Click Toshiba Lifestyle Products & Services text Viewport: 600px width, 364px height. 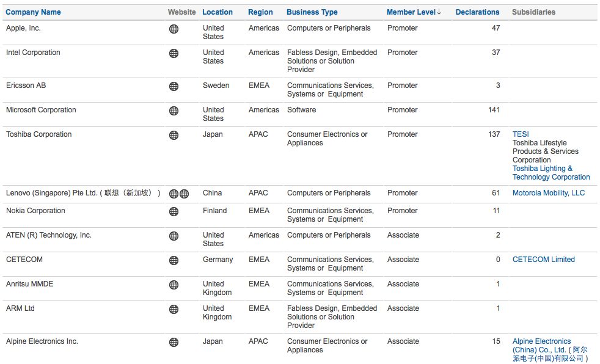(545, 151)
